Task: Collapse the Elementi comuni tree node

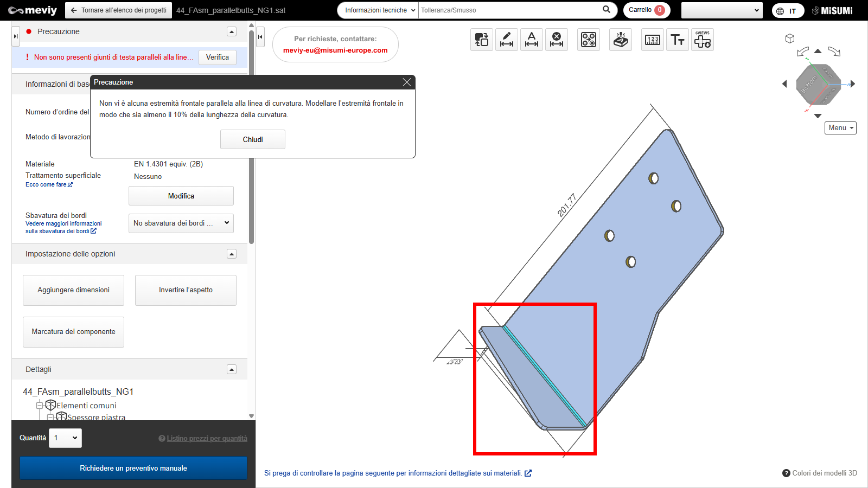Action: 40,406
